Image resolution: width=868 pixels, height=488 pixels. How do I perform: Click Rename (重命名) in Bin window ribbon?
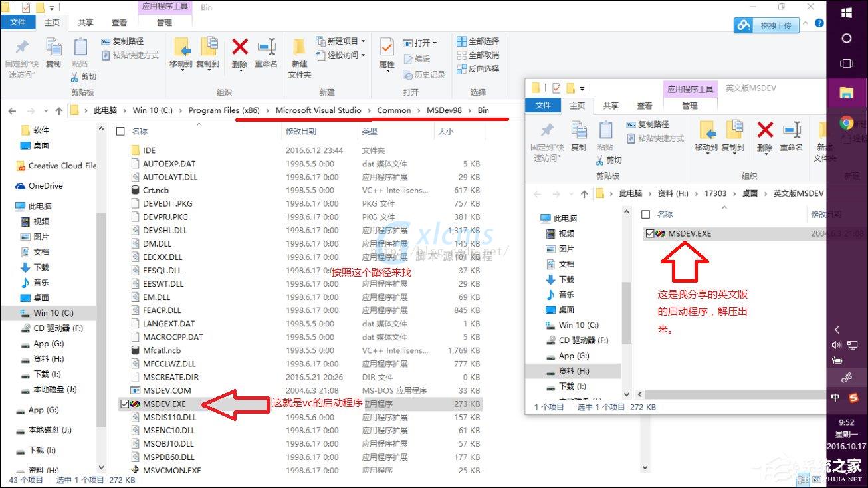point(266,53)
